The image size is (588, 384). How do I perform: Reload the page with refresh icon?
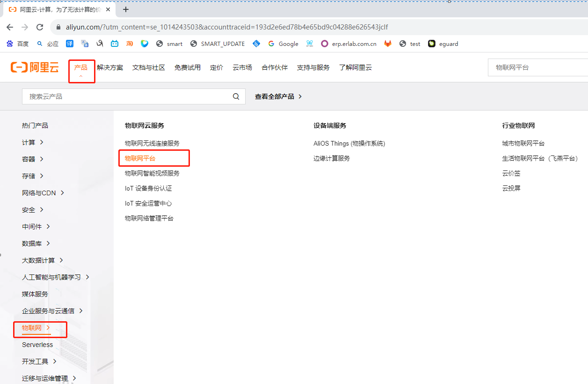tap(40, 27)
